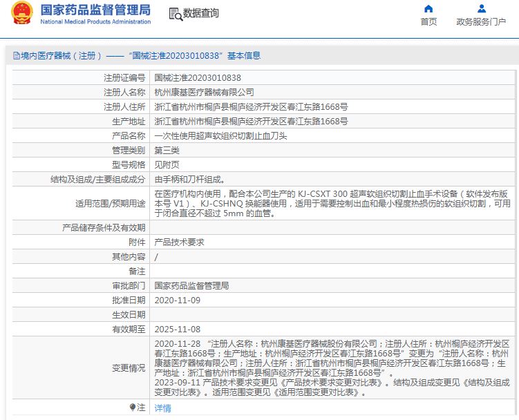This screenshot has height=420, width=519.
Task: Click the 变更情况 row label
Action: coord(129,368)
